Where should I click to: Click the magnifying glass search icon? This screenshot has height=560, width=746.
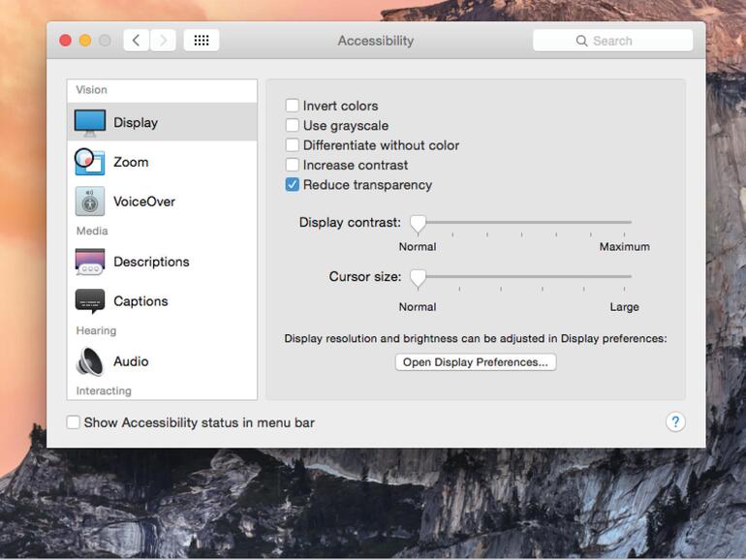coord(581,41)
